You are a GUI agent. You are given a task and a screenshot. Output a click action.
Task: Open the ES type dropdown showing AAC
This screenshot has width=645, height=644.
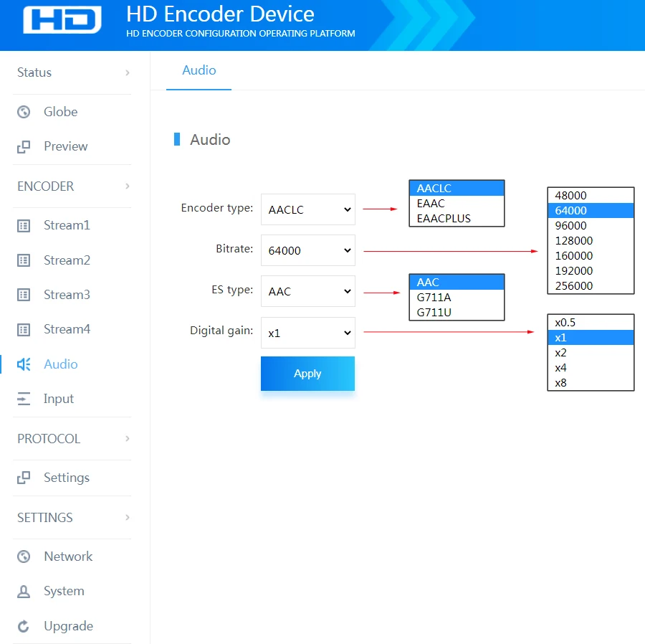click(308, 291)
